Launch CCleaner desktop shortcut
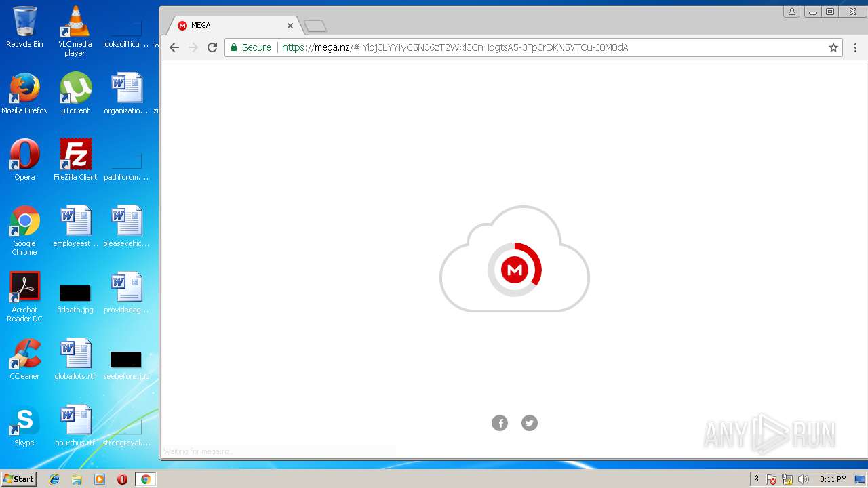This screenshot has width=868, height=488. (x=24, y=359)
